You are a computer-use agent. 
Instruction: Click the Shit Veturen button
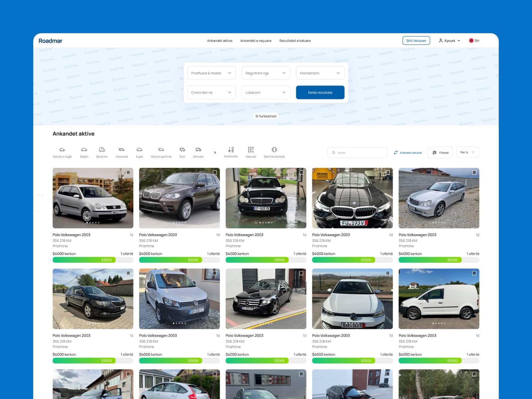pos(416,41)
